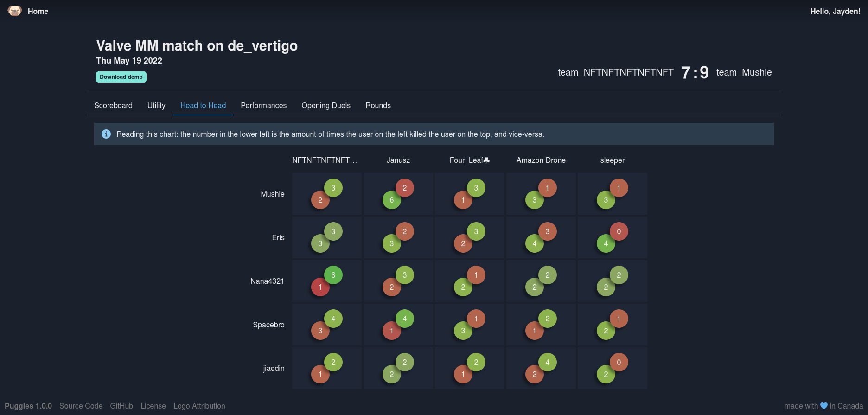Click the team_Mushie team name
This screenshot has height=415, width=868.
coord(744,72)
